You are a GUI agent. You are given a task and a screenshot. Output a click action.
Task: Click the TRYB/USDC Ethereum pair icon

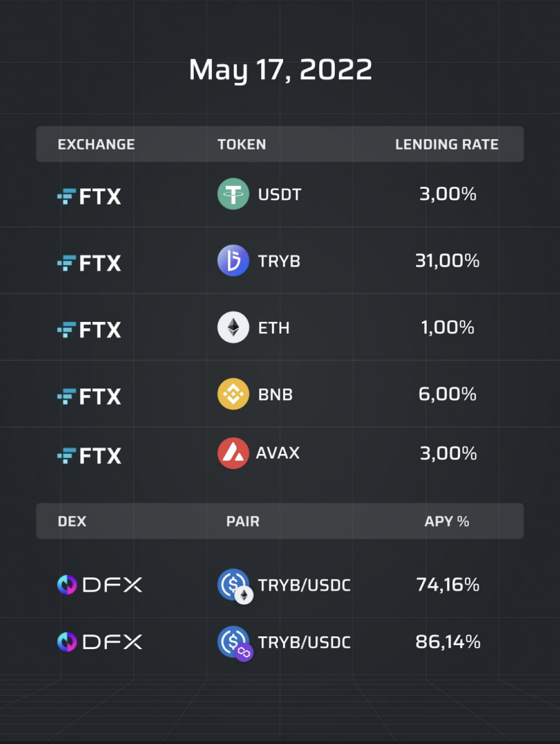point(235,586)
